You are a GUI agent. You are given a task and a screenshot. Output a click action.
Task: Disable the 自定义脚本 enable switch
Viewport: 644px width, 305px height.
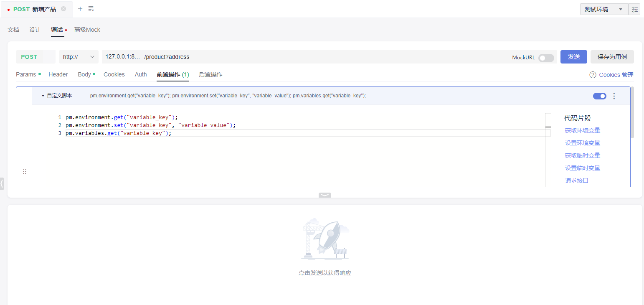pos(599,96)
